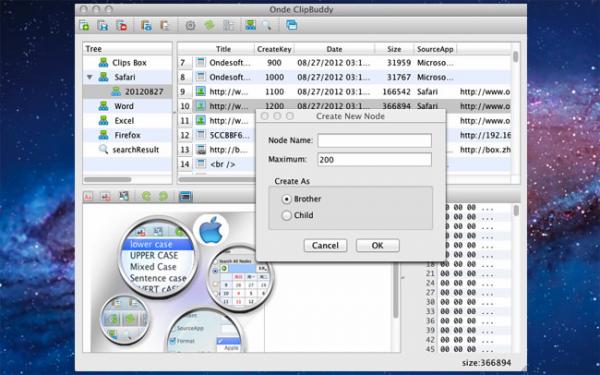Click the searchResult magnifier icon
600x375 pixels.
pos(103,149)
